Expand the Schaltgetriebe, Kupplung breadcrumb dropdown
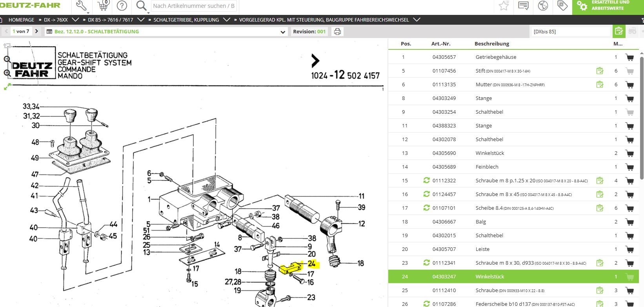Viewport: 644px width, 307px height. (227, 20)
